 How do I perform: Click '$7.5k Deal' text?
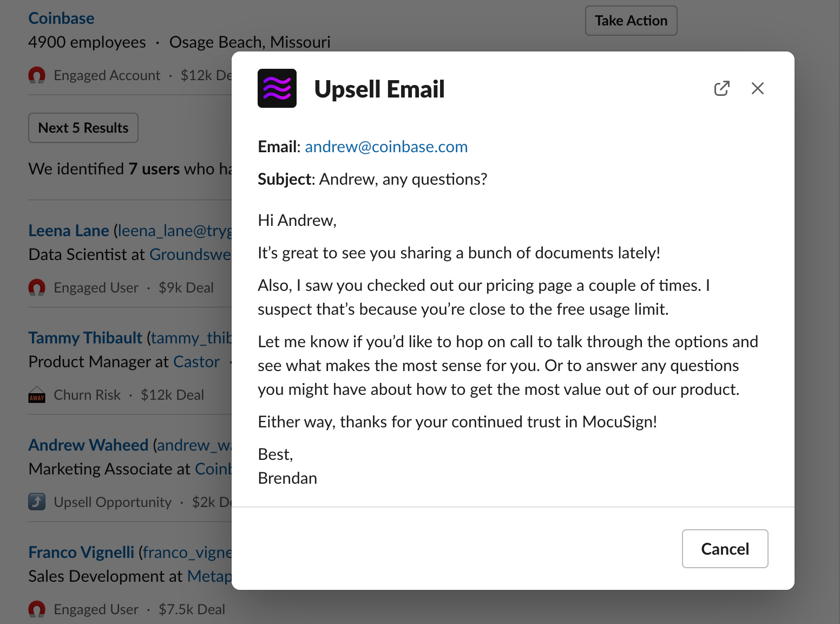click(192, 609)
